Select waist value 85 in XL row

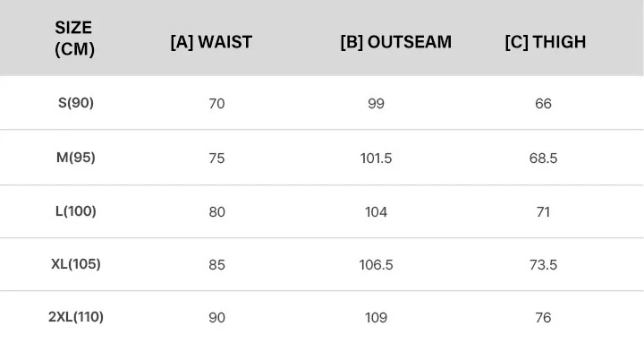(x=216, y=265)
